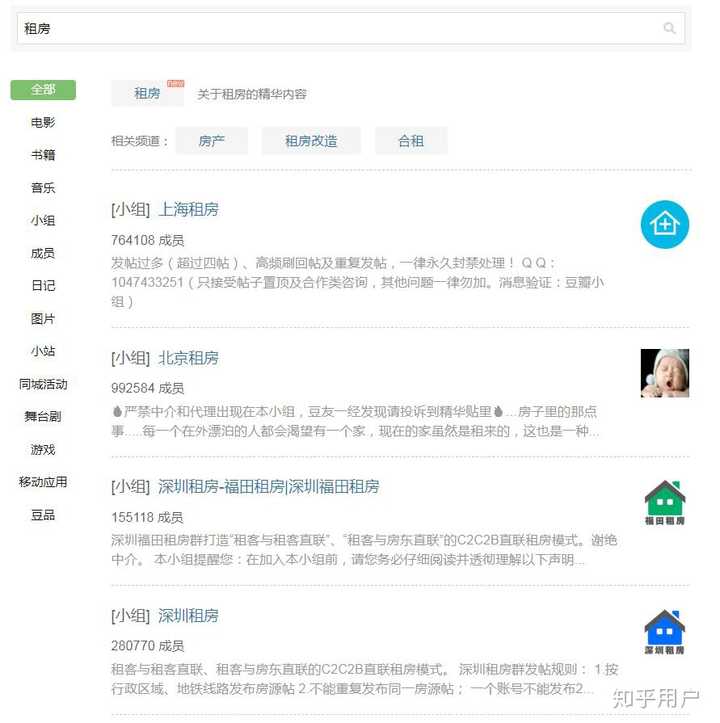Image resolution: width=720 pixels, height=723 pixels.
Task: Open the 房产 related channel
Action: 212,141
